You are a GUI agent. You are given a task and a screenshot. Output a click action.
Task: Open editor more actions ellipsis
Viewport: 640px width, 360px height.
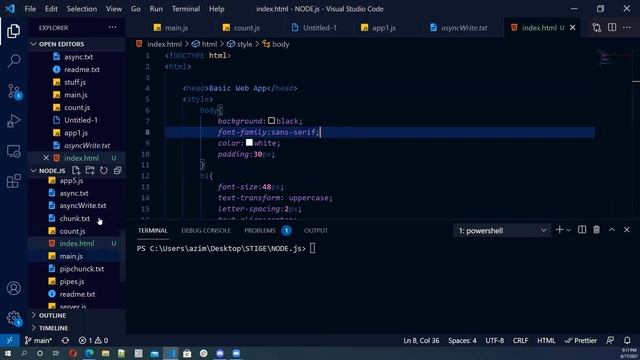tap(627, 27)
